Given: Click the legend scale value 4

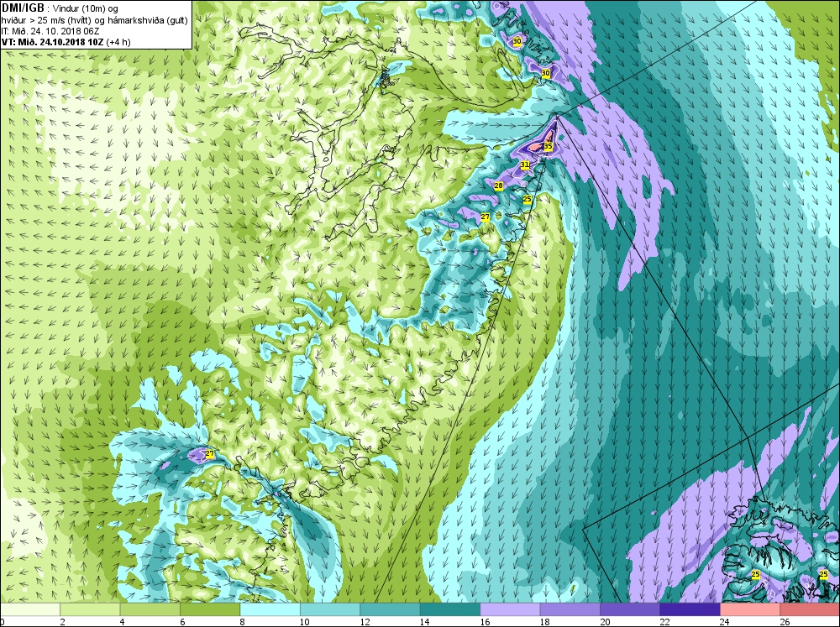Looking at the screenshot, I should coord(122,622).
